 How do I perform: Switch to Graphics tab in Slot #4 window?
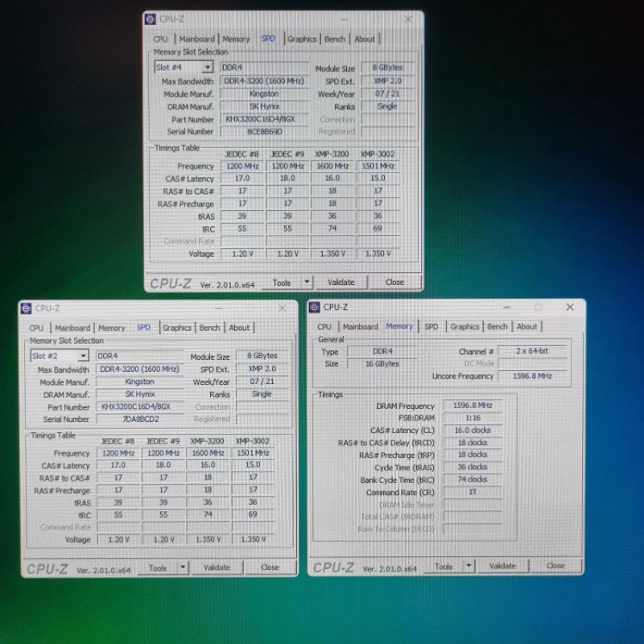[302, 39]
